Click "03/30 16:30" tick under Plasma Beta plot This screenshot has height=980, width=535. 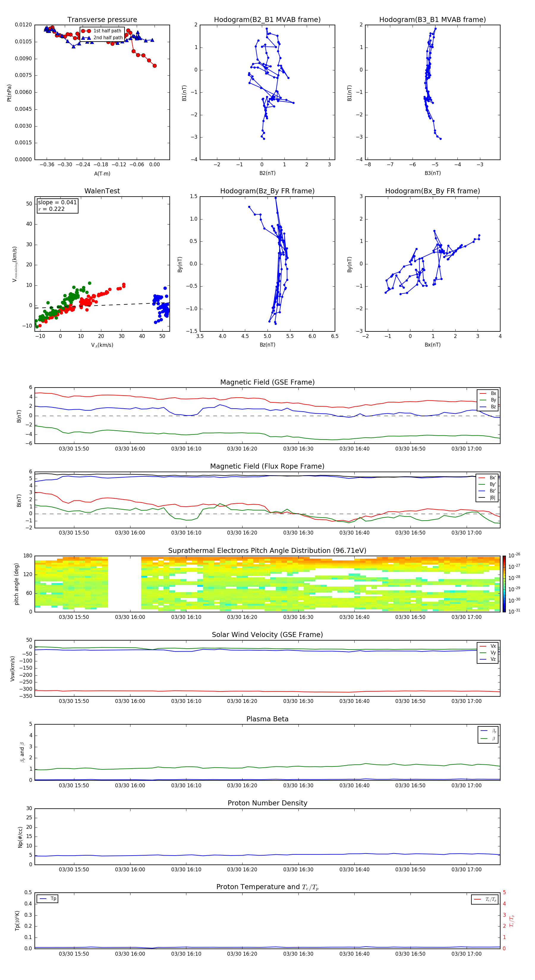pos(298,785)
